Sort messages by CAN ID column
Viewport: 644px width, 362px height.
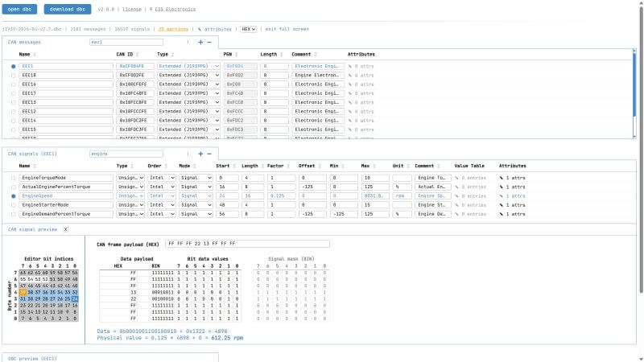pyautogui.click(x=127, y=54)
